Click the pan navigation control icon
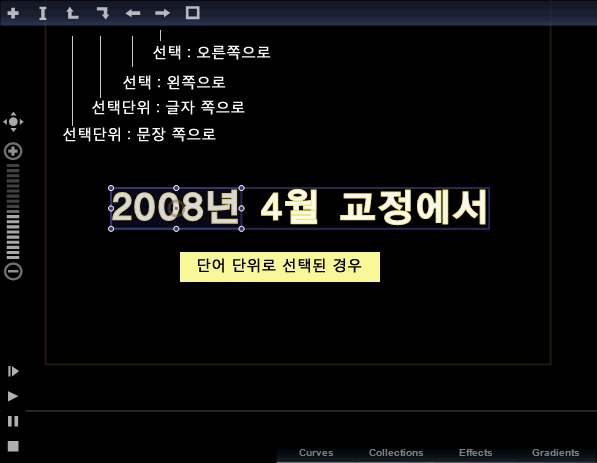The image size is (597, 463). pyautogui.click(x=13, y=122)
